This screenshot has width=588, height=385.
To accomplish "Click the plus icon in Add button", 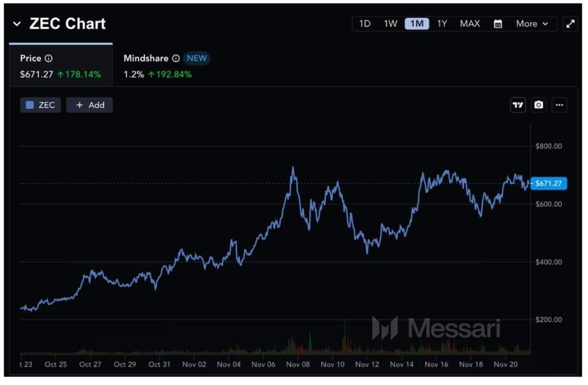I will (79, 105).
